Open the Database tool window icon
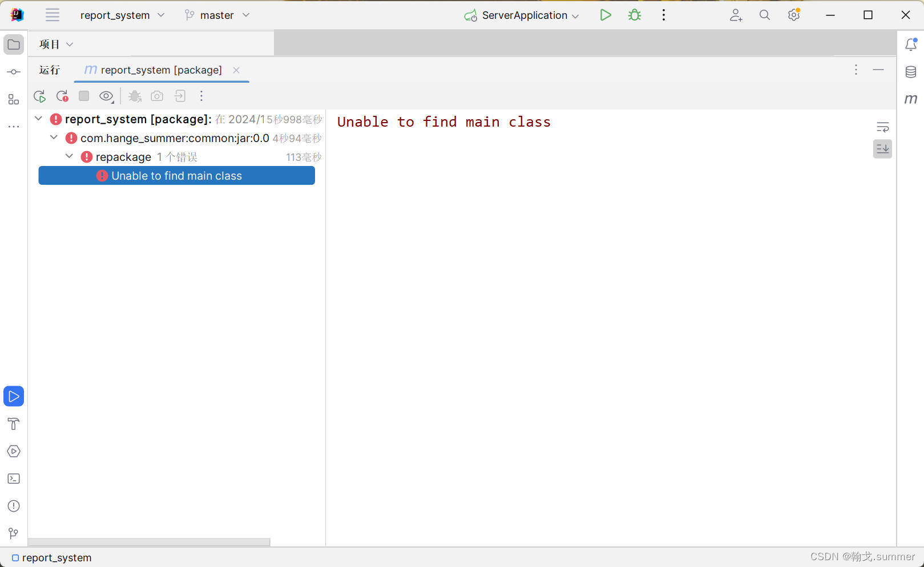 pos(910,72)
